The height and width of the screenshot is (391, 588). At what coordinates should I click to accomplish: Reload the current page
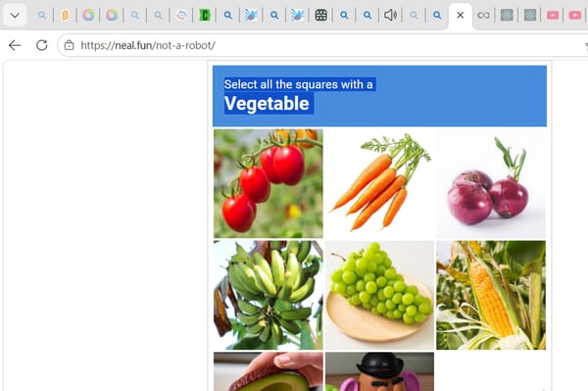coord(41,45)
